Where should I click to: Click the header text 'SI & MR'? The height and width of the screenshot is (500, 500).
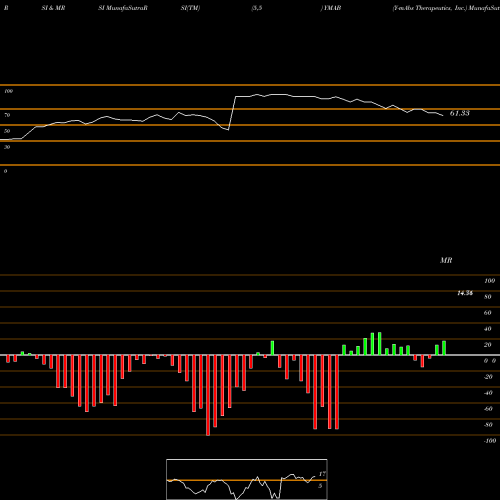click(x=53, y=8)
